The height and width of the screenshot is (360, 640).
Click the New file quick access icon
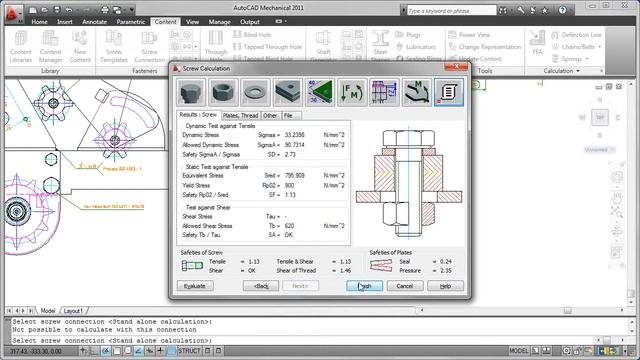[33, 10]
